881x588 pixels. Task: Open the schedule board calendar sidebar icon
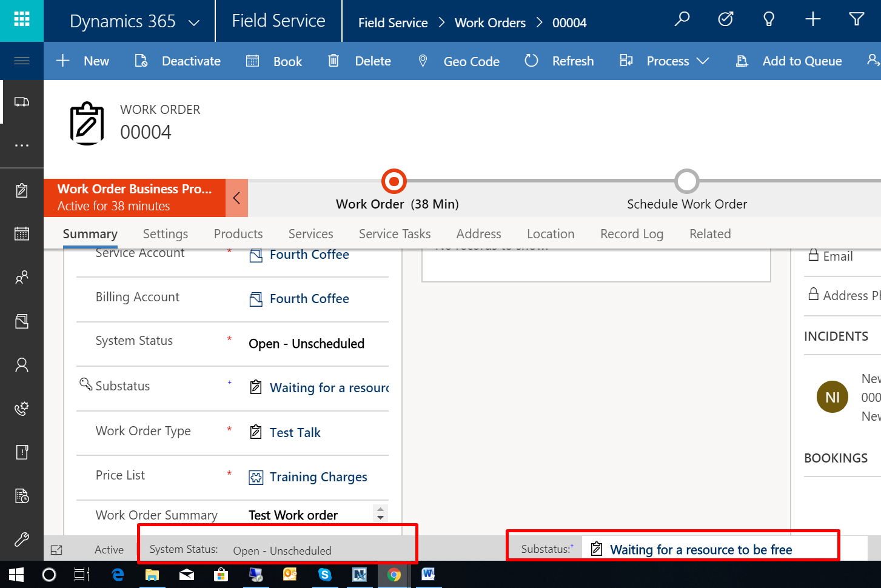[22, 233]
